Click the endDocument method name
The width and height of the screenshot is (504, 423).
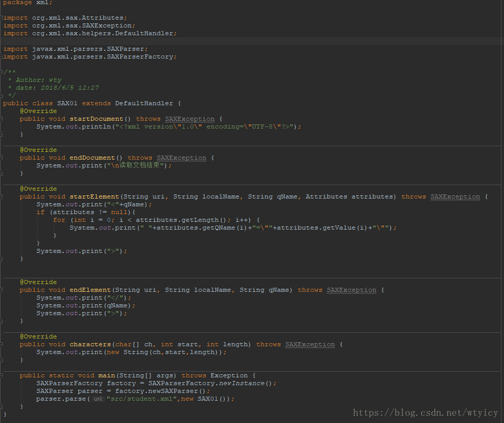point(92,158)
